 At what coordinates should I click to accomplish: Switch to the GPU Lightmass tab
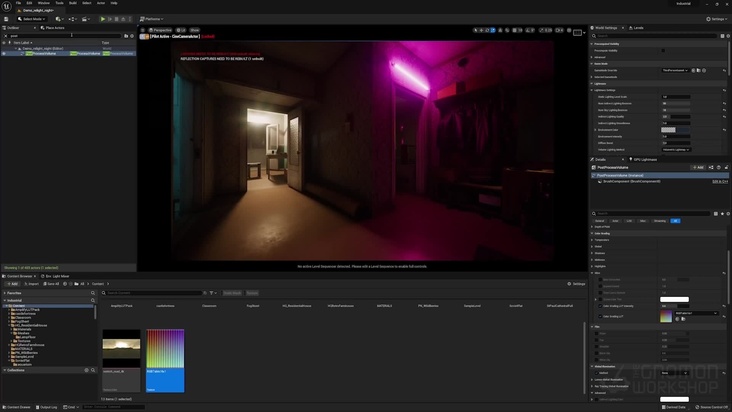tap(643, 159)
